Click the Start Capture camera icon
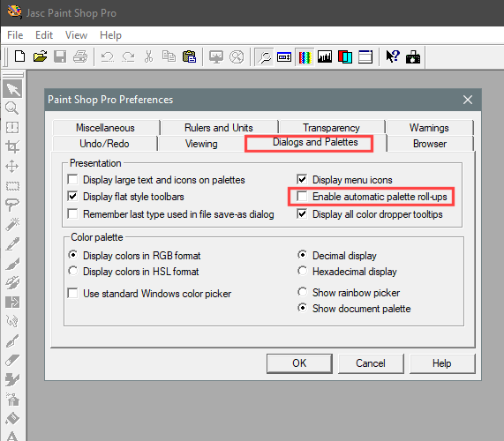This screenshot has height=441, width=504. (413, 56)
